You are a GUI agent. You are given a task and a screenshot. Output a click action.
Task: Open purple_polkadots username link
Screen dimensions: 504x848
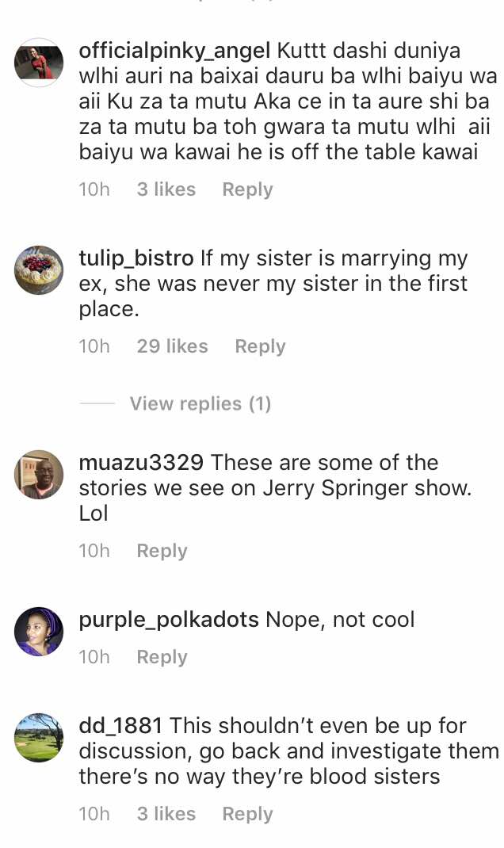click(x=169, y=620)
